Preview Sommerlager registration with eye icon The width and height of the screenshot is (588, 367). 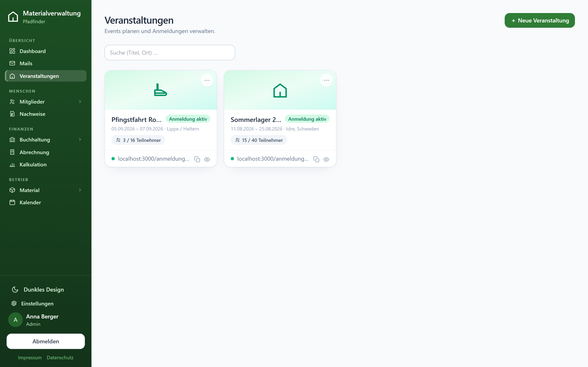pyautogui.click(x=326, y=159)
